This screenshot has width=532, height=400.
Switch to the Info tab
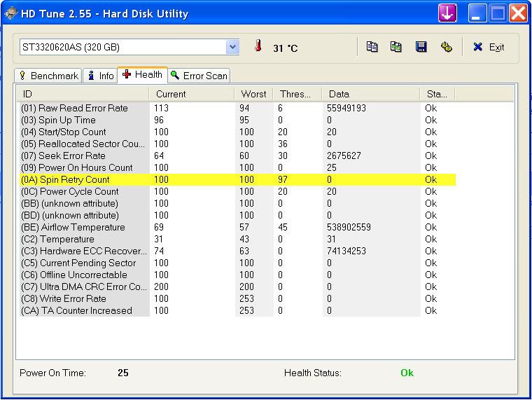click(x=100, y=76)
